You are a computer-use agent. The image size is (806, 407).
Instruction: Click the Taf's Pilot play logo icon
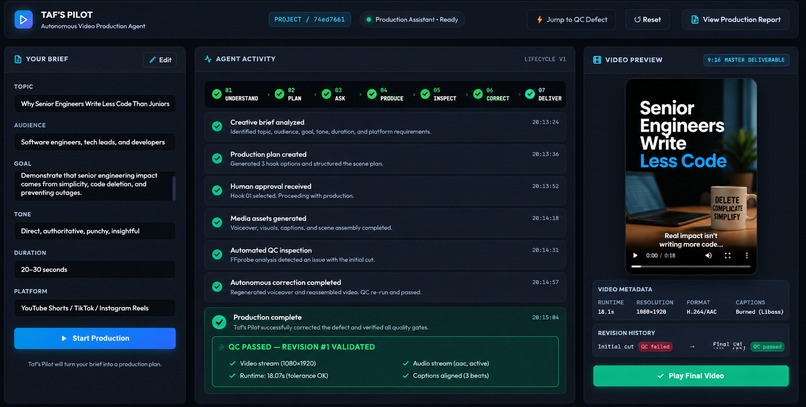(24, 20)
